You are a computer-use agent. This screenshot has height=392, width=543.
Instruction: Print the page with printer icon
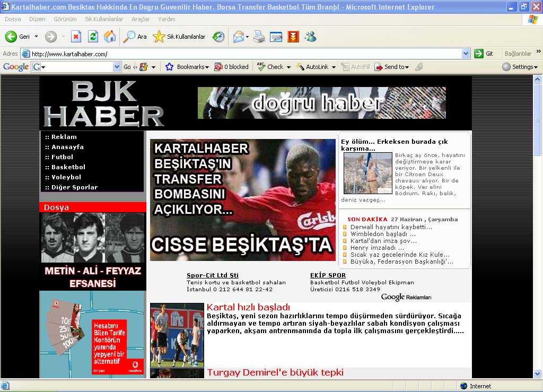259,37
